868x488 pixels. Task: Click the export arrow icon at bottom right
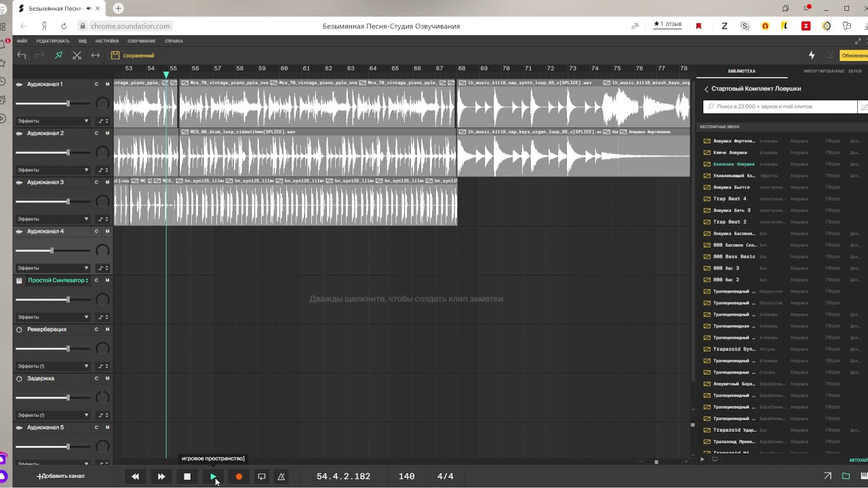pyautogui.click(x=828, y=476)
